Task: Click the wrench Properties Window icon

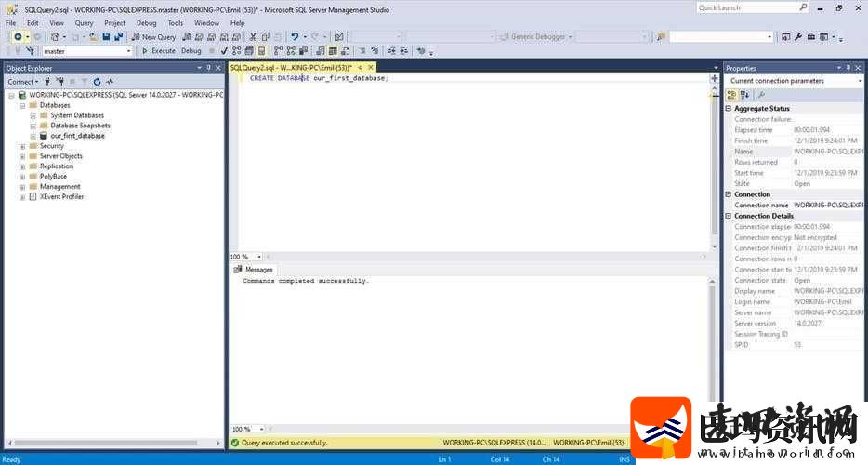Action: pos(798,36)
